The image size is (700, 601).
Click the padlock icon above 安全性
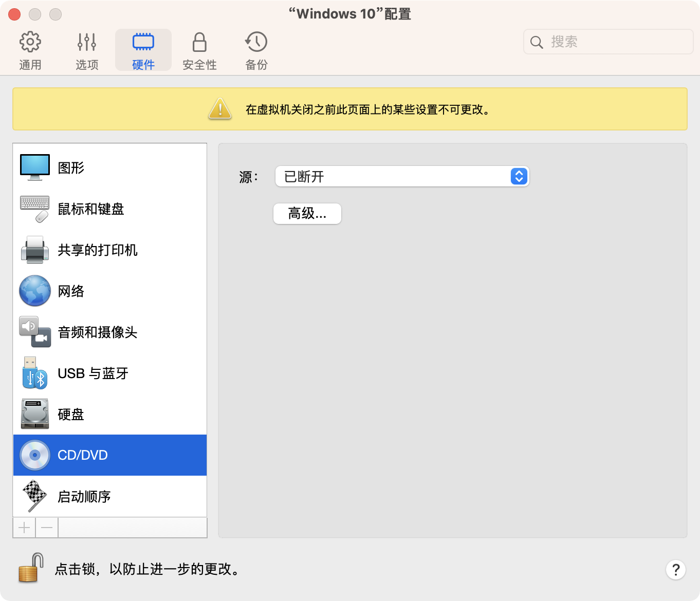point(199,42)
